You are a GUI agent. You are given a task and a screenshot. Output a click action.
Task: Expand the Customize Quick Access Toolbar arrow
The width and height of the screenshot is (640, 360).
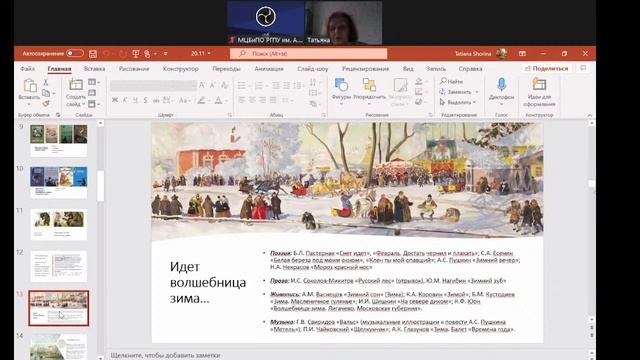click(165, 53)
